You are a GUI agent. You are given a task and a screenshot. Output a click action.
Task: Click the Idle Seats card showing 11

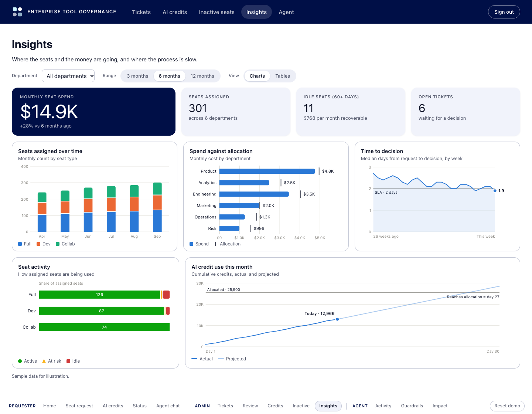point(351,112)
